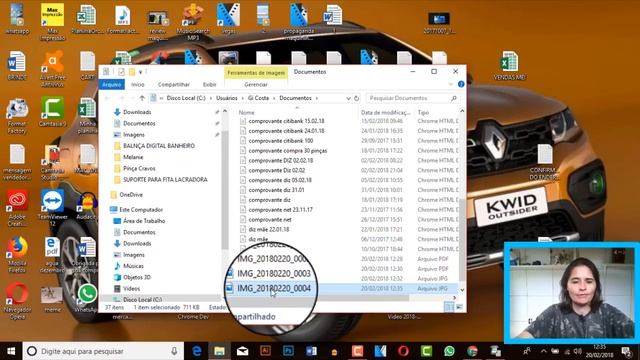Screen dimensions: 640x360
Task: Open WhatsApp from the taskbar
Action: click(x=449, y=351)
